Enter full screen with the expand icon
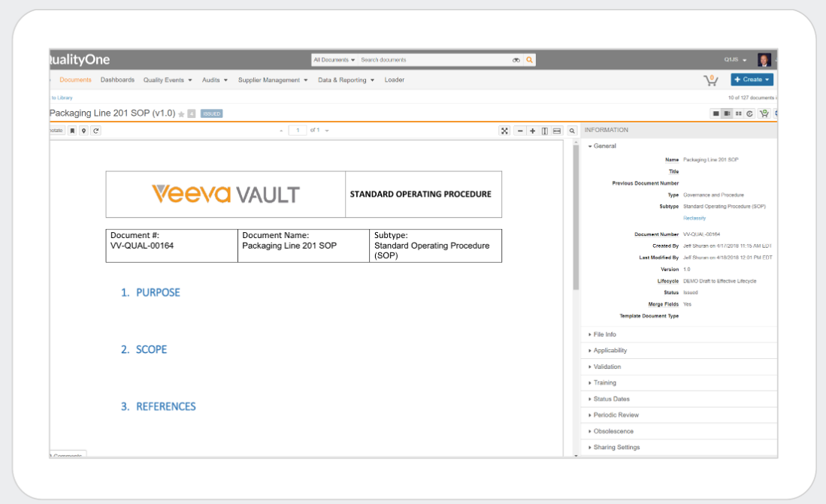The height and width of the screenshot is (504, 826). (504, 130)
